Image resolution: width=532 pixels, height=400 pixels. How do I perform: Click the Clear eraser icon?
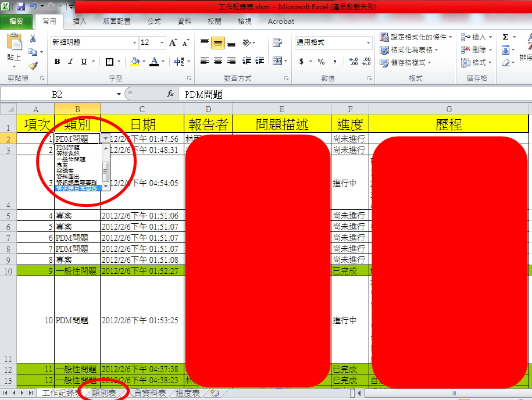505,63
